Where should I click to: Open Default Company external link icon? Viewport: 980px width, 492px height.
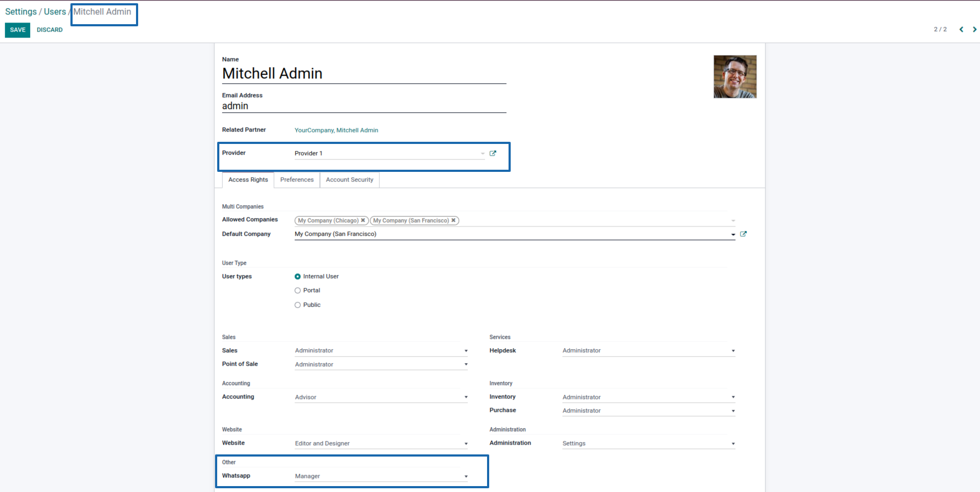[x=743, y=234]
